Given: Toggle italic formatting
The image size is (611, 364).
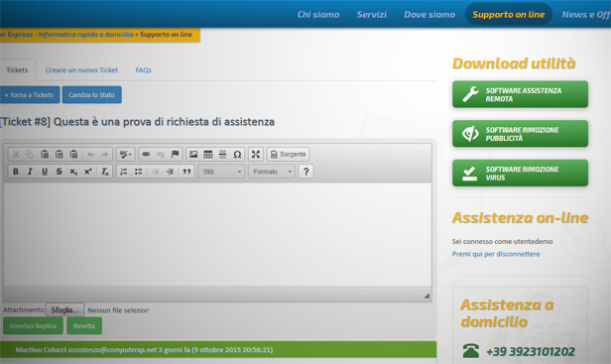Looking at the screenshot, I should tap(30, 172).
